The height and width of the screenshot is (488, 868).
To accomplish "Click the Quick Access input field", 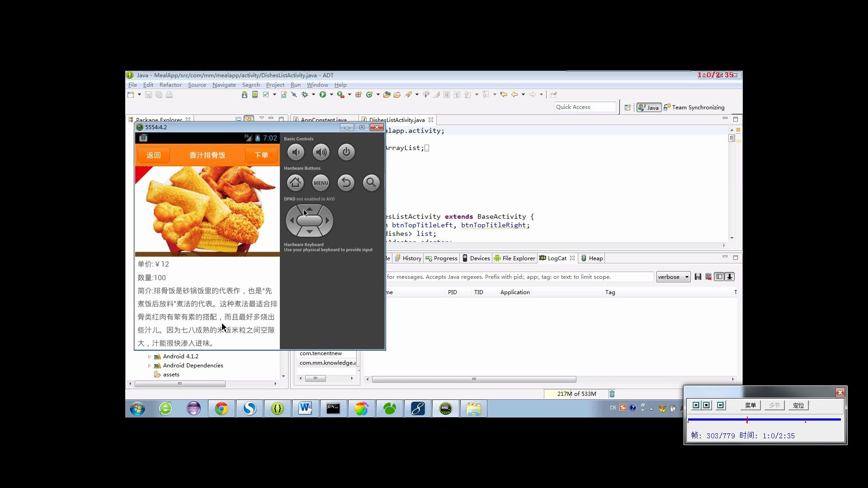I will [x=585, y=107].
